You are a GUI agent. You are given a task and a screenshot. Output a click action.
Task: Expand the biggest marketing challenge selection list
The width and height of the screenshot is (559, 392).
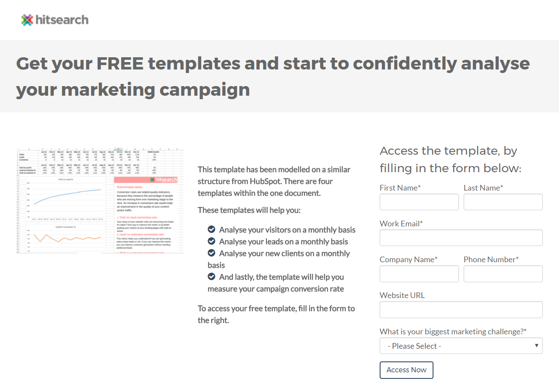(x=461, y=346)
